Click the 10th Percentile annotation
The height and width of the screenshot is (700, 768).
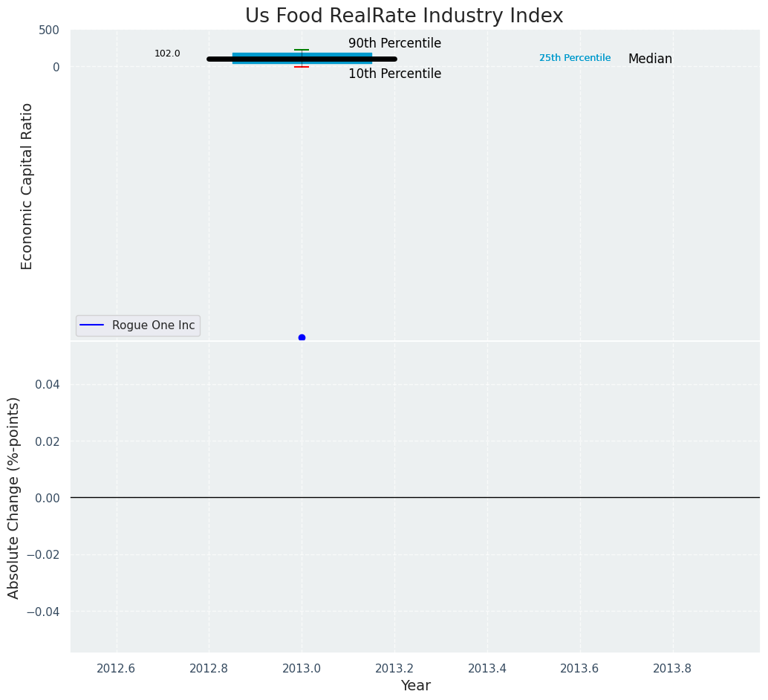point(394,74)
